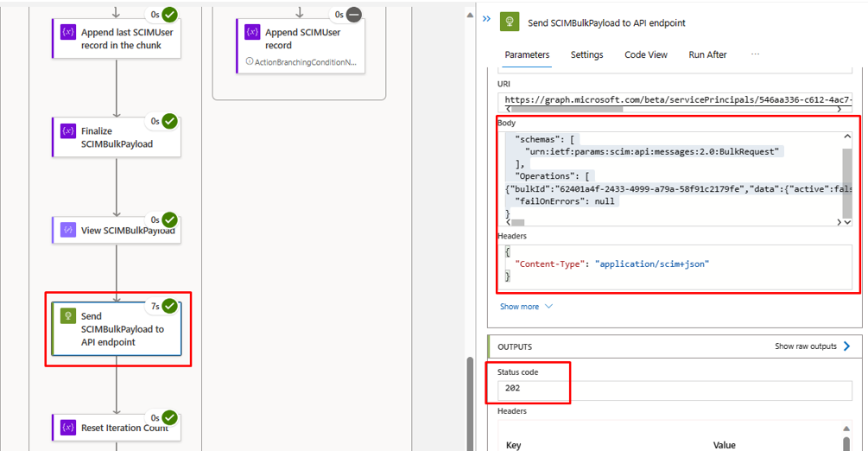Click the compose icon on 'View SCIMBulkPayload'
This screenshot has width=868, height=451.
click(68, 229)
